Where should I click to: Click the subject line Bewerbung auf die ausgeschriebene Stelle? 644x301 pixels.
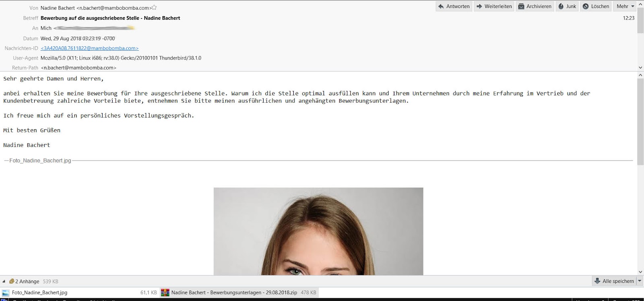110,18
